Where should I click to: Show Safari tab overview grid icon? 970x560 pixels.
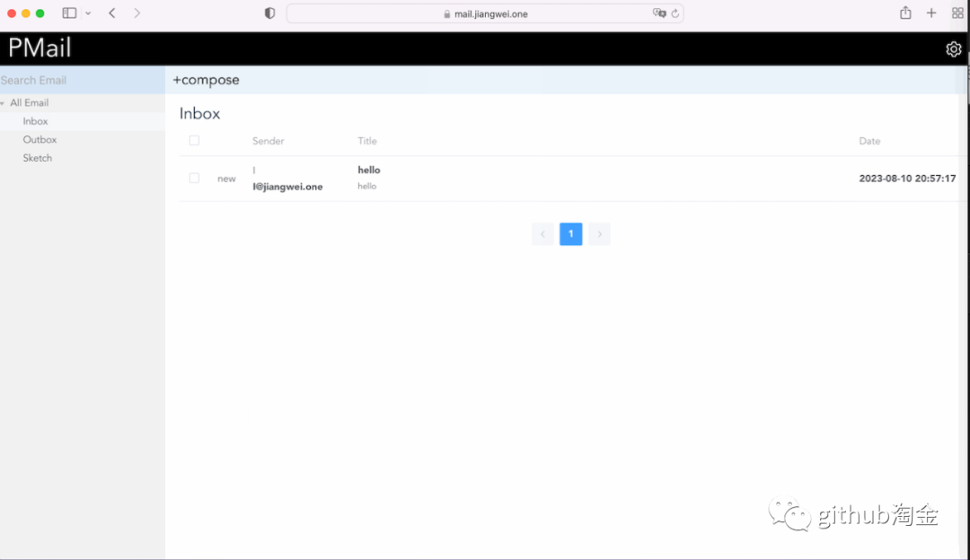[x=957, y=13]
